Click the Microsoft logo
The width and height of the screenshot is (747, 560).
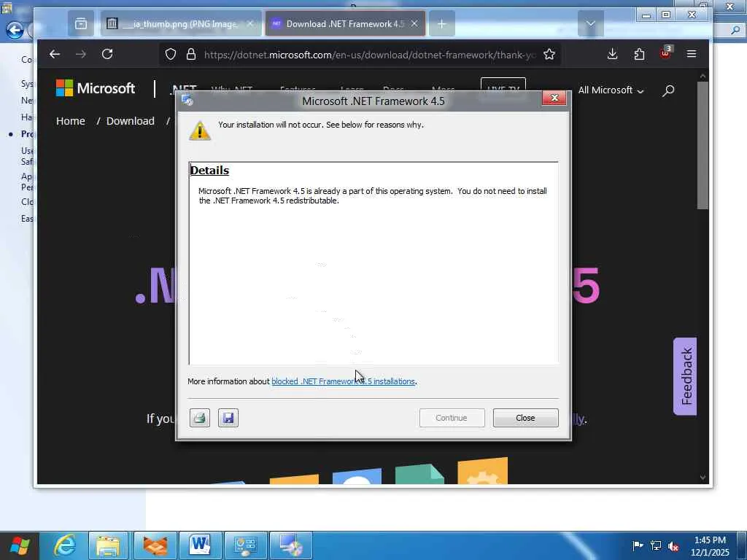point(96,88)
